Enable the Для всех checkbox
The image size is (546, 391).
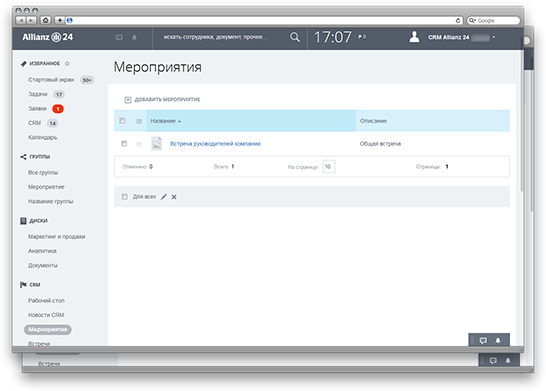tap(124, 197)
